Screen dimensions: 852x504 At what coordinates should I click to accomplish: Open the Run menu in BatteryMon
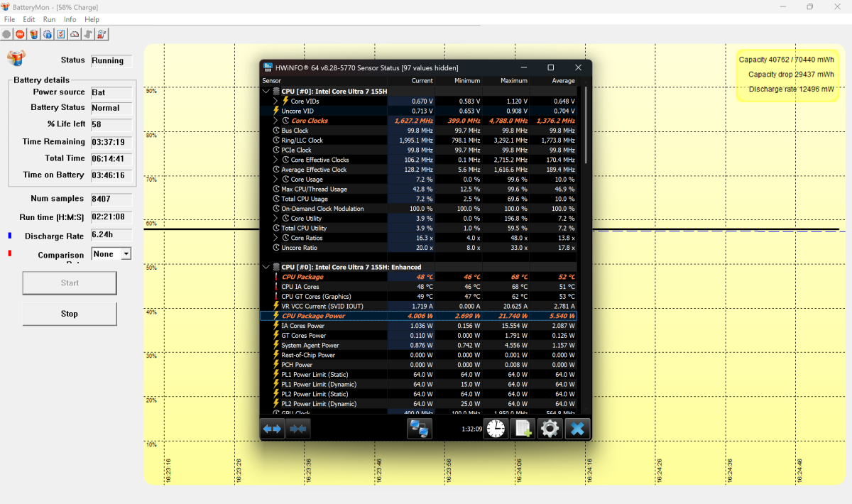(x=49, y=19)
